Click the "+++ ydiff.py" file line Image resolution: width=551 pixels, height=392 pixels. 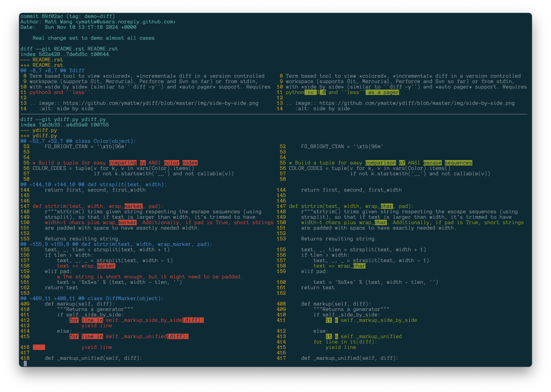click(x=39, y=136)
